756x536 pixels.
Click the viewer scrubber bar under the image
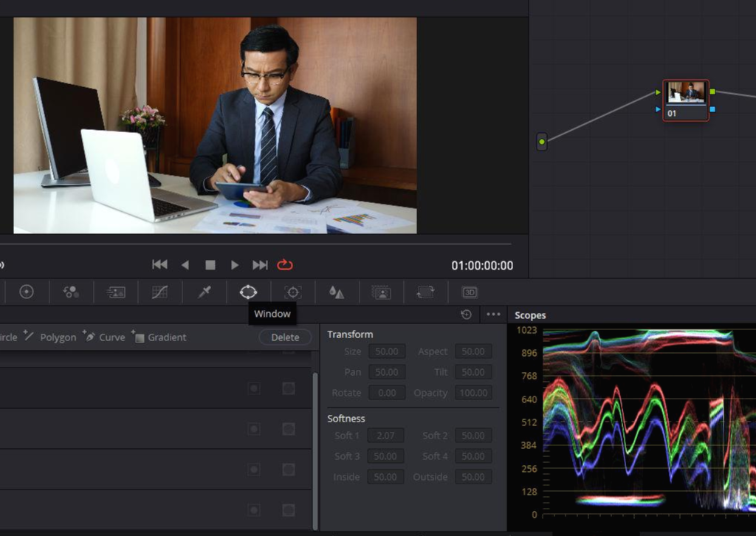pos(255,244)
